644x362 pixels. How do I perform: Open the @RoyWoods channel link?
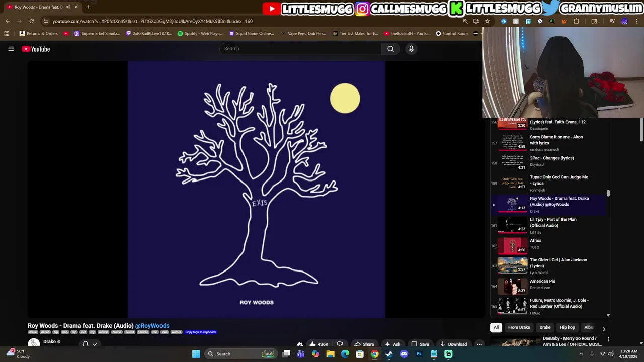pos(152,326)
